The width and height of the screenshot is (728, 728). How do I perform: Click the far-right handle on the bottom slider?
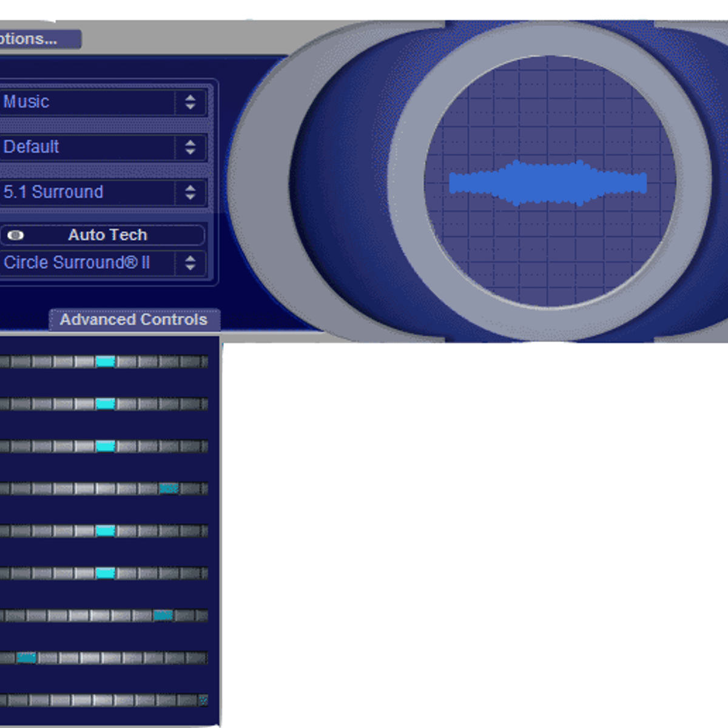coord(203,700)
